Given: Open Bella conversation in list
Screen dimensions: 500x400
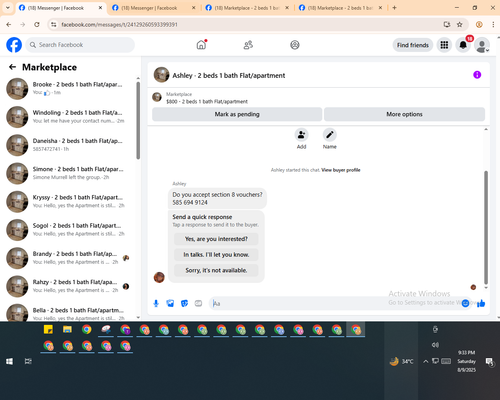Looking at the screenshot, I should tap(68, 313).
